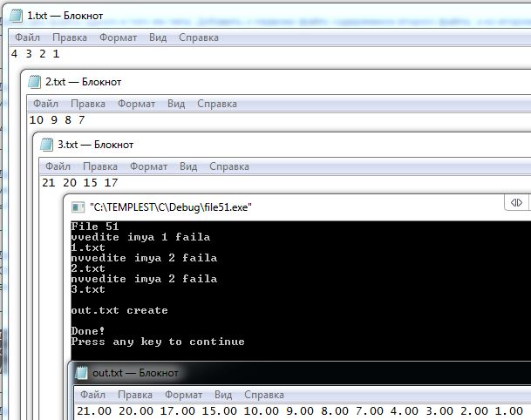
Task: Click the '2.txt' console input line
Action: tap(88, 268)
